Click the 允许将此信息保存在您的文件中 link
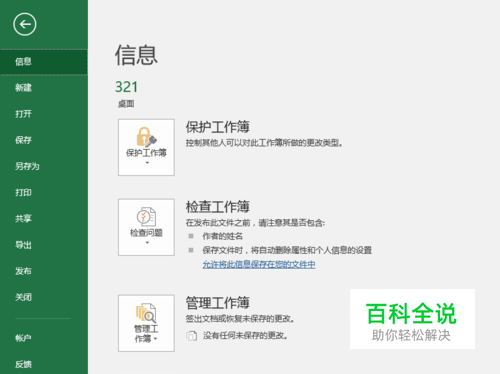 click(259, 265)
